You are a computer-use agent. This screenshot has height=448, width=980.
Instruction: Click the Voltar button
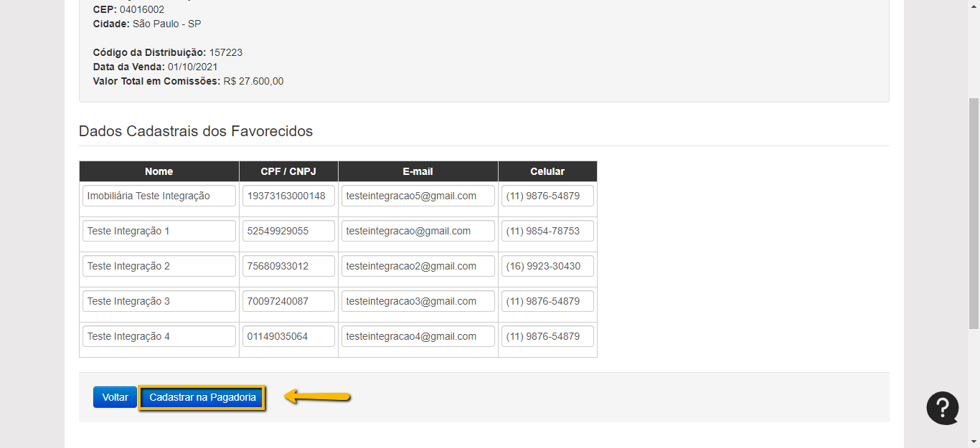[x=115, y=397]
